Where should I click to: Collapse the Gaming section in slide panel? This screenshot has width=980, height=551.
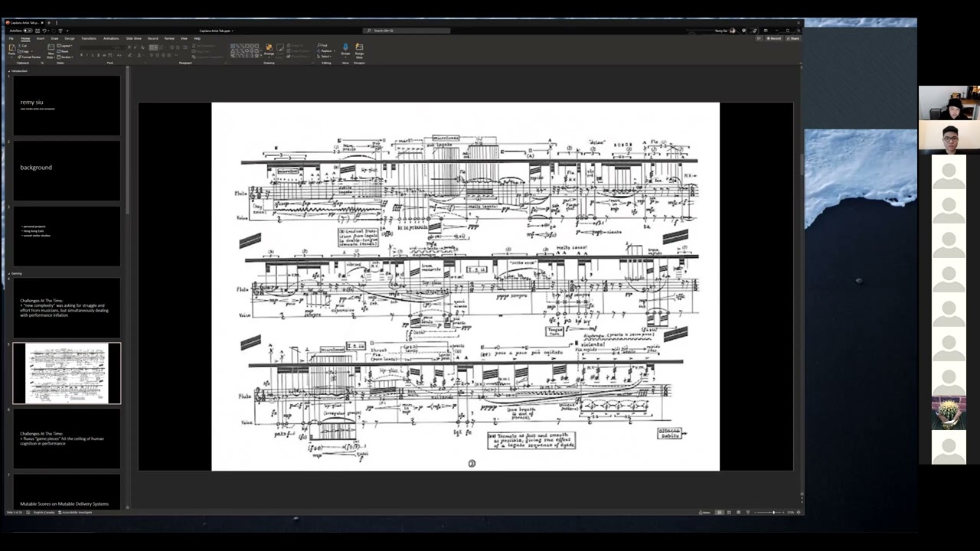tap(9, 273)
